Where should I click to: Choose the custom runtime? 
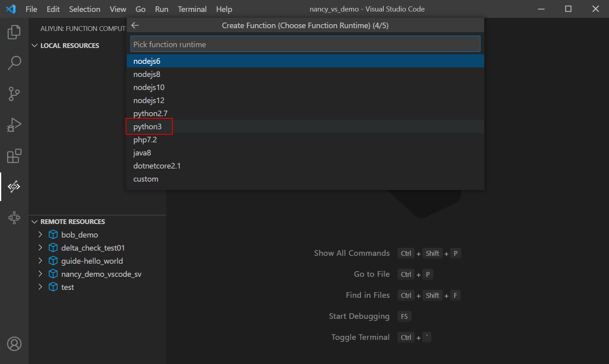click(x=305, y=179)
